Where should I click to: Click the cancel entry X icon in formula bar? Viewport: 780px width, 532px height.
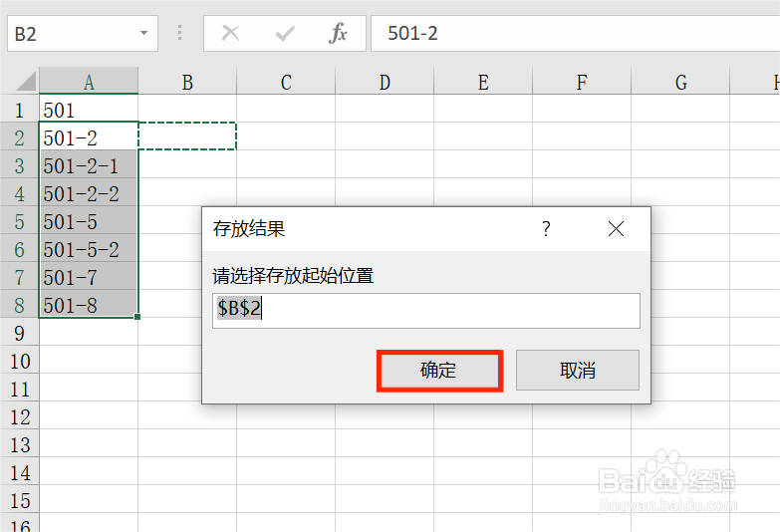pyautogui.click(x=230, y=33)
